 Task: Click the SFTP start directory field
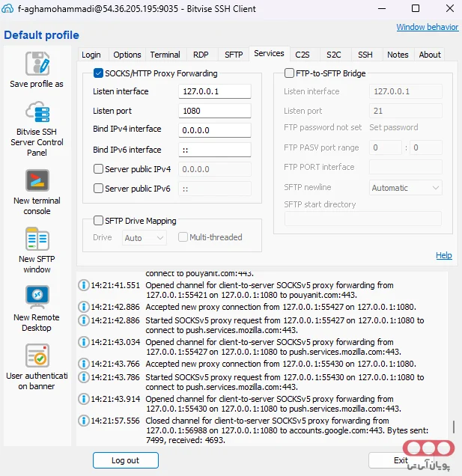(x=363, y=219)
